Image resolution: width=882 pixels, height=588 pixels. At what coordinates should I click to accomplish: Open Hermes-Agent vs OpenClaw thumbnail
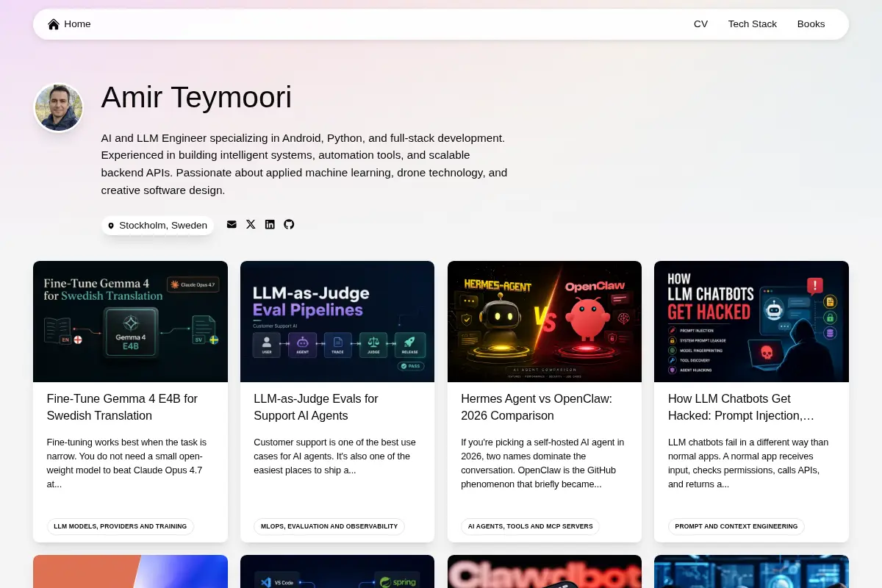click(x=545, y=321)
